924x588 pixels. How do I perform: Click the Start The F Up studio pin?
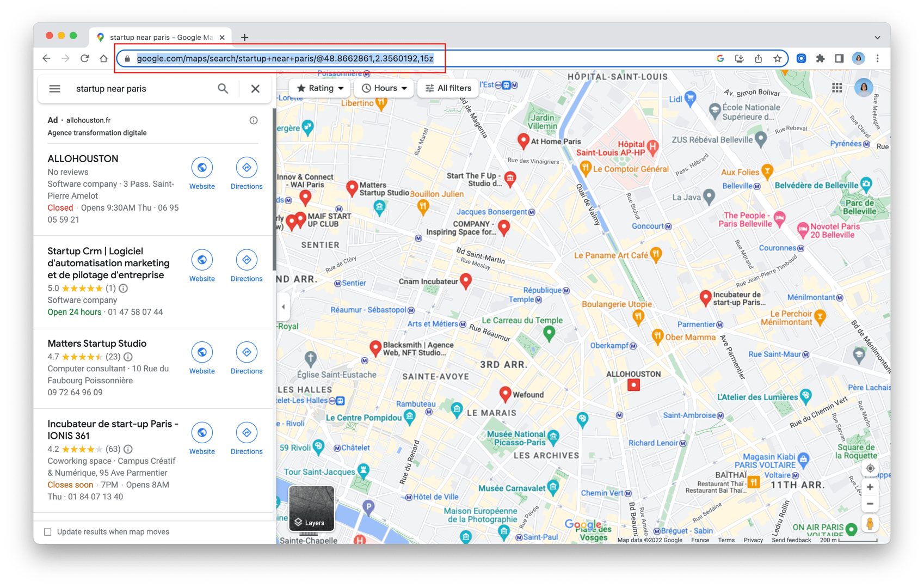[510, 179]
